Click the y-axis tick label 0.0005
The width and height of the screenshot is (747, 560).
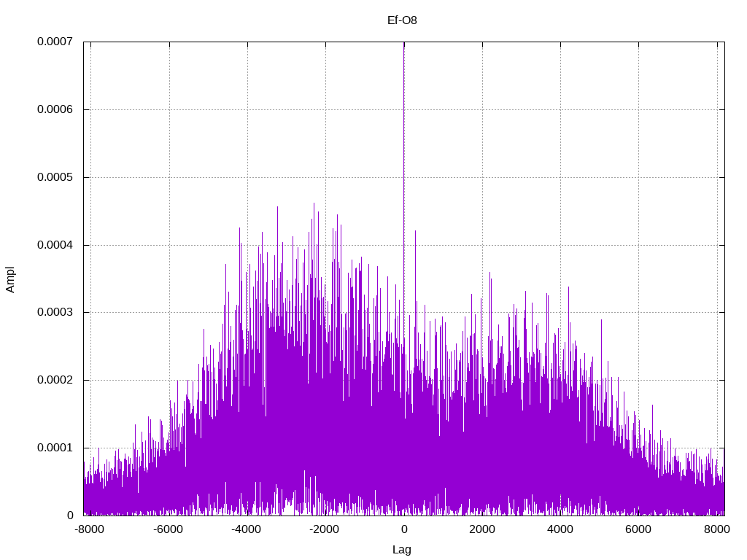click(x=55, y=177)
